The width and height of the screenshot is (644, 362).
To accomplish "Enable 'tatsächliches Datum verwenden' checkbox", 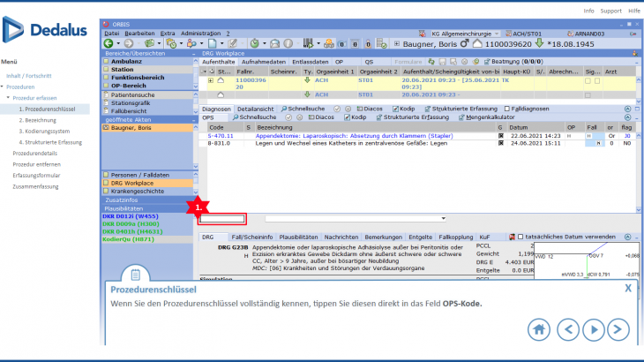I will [x=520, y=237].
